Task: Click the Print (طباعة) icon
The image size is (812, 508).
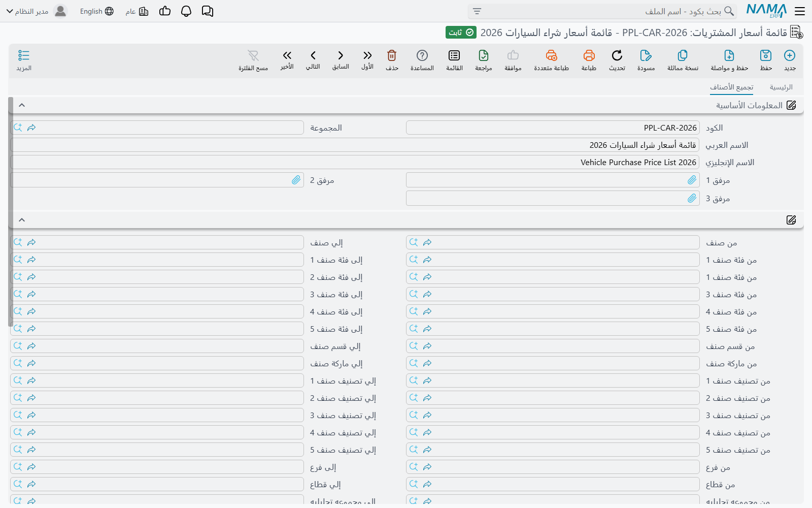Action: [589, 55]
